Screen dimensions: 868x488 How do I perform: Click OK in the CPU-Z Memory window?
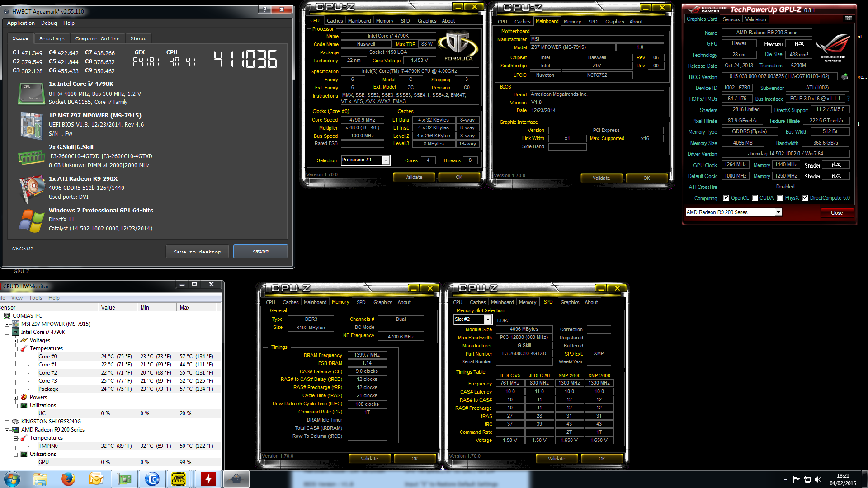(415, 459)
